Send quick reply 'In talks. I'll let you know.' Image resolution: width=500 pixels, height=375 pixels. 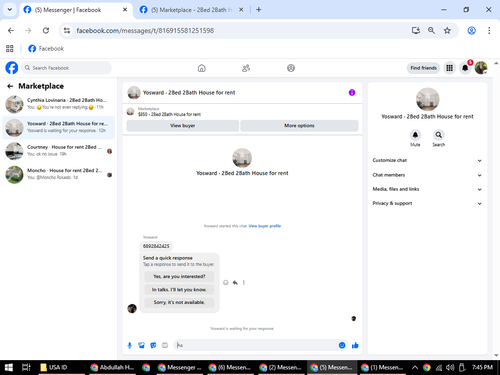click(x=179, y=290)
